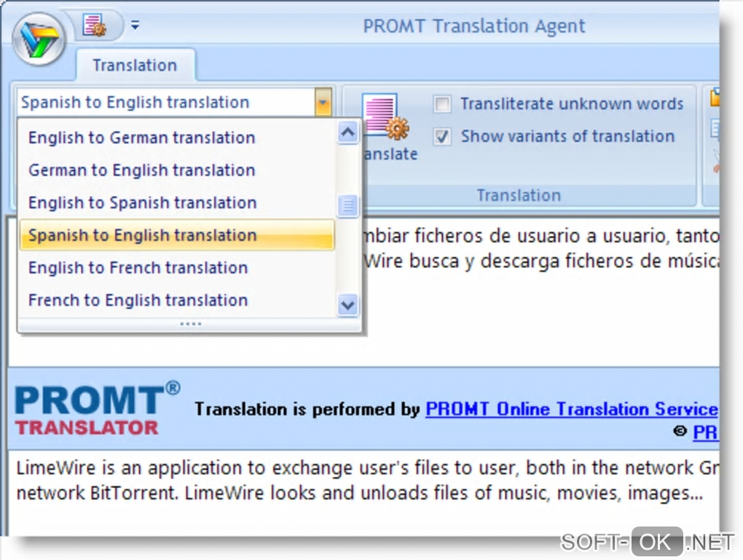The image size is (743, 560).
Task: Select English to Spanish translation
Action: click(177, 202)
